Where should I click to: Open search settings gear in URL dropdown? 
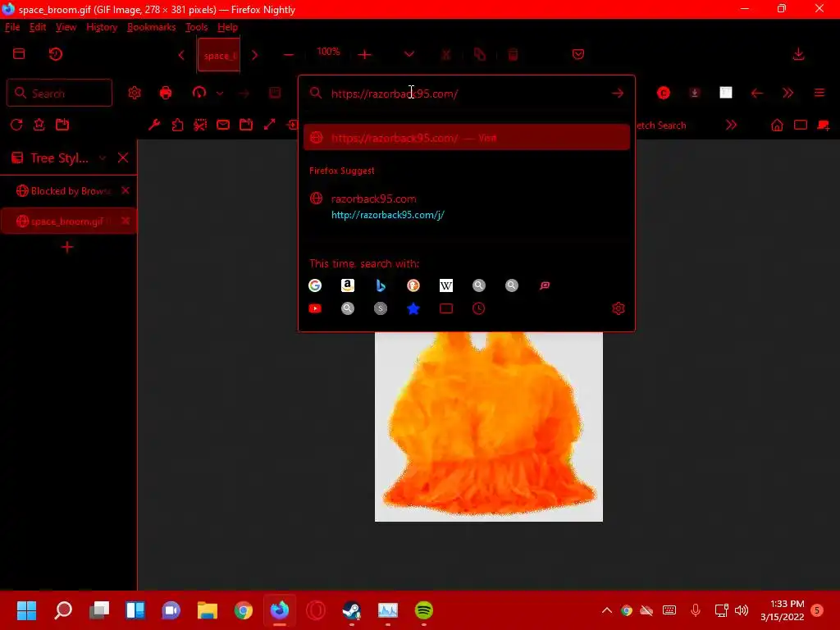(x=619, y=308)
